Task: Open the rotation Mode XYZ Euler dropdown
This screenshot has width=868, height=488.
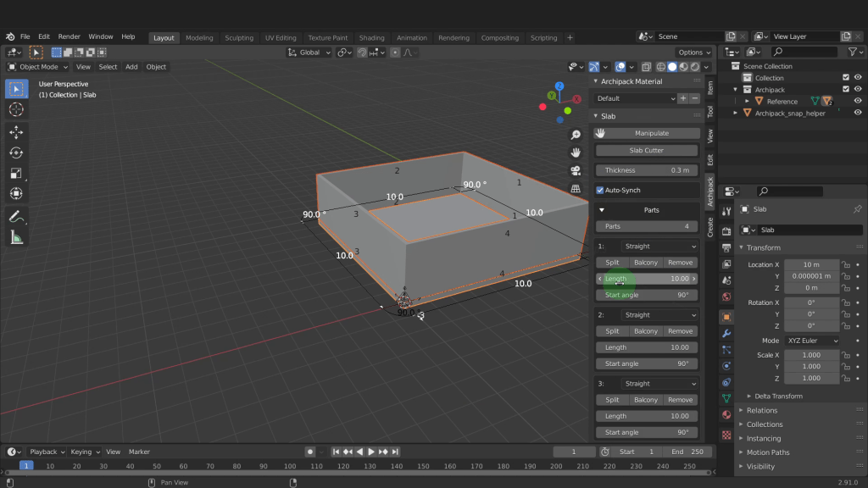Action: [x=811, y=341]
